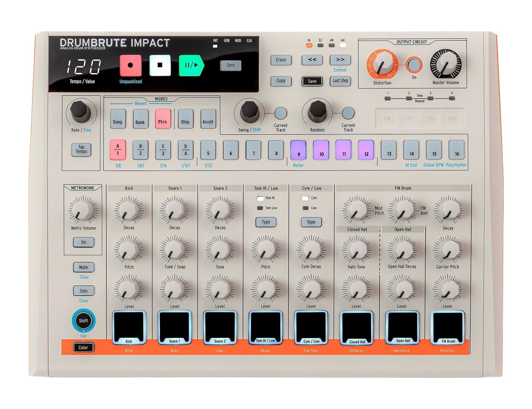This screenshot has height=409, width=532.
Task: Toggle Random Current Track button
Action: point(348,113)
